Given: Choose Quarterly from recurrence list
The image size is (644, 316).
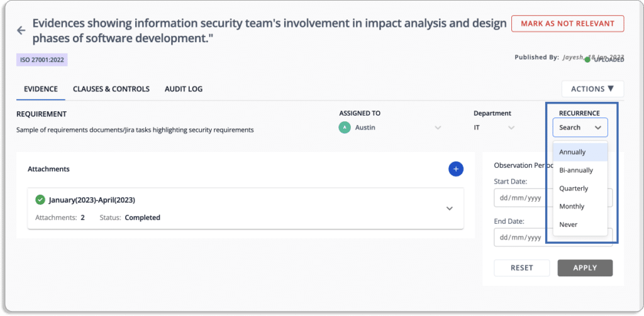Looking at the screenshot, I should (580, 188).
